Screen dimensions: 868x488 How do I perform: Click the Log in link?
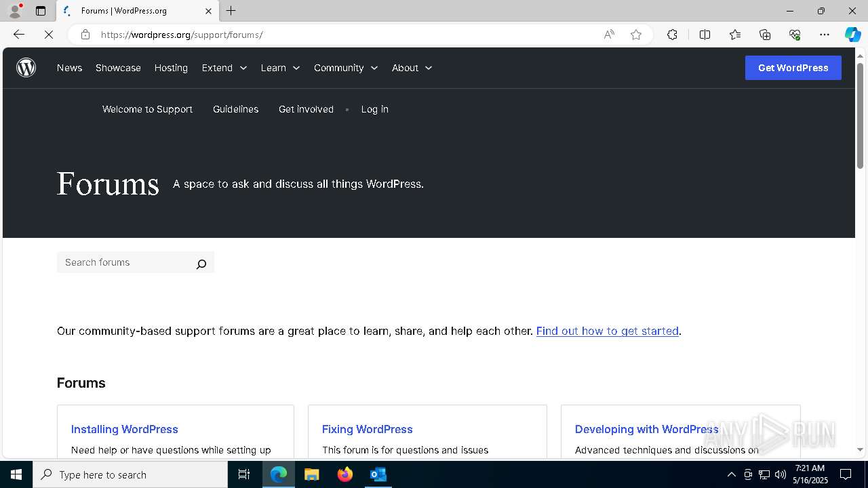[374, 109]
